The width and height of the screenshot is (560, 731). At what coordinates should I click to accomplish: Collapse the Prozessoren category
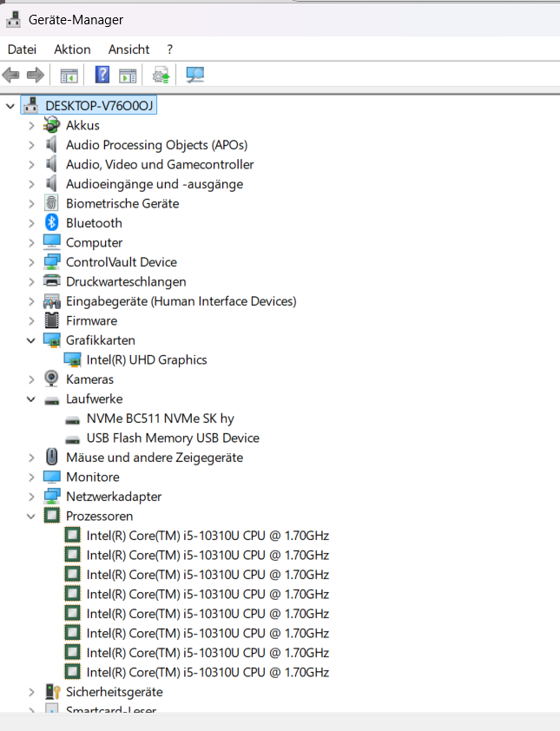pyautogui.click(x=30, y=516)
